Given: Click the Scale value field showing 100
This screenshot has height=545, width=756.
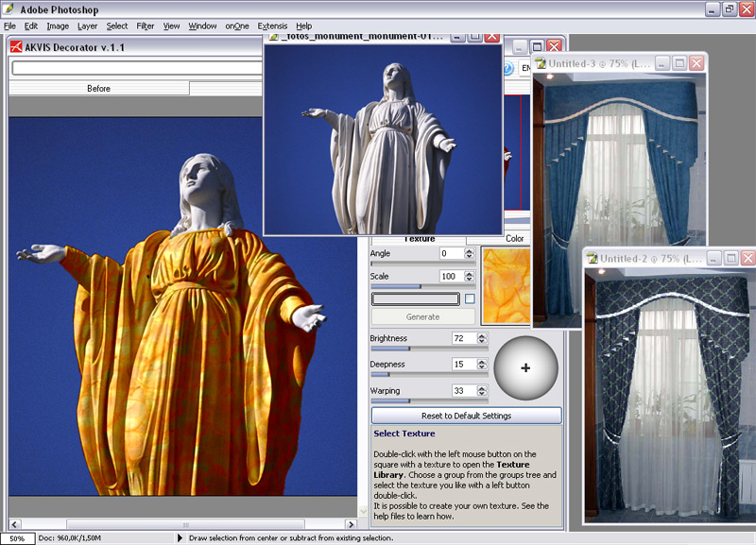Looking at the screenshot, I should 452,276.
